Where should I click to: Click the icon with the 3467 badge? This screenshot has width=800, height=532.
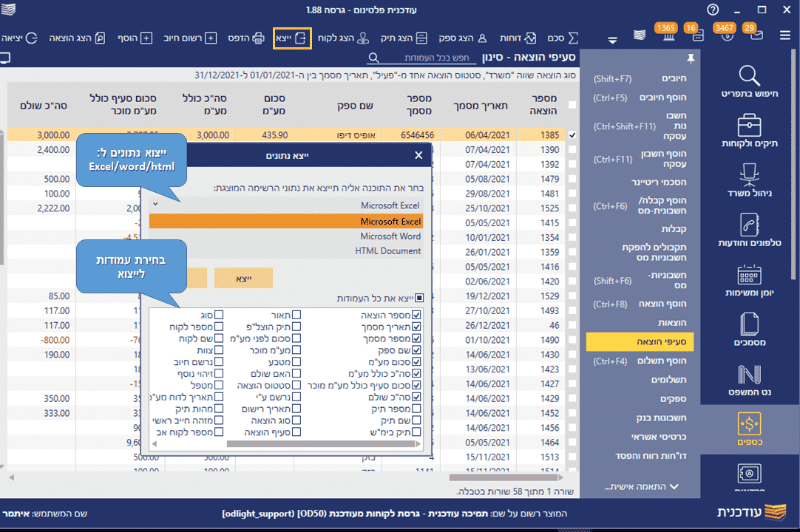[727, 35]
